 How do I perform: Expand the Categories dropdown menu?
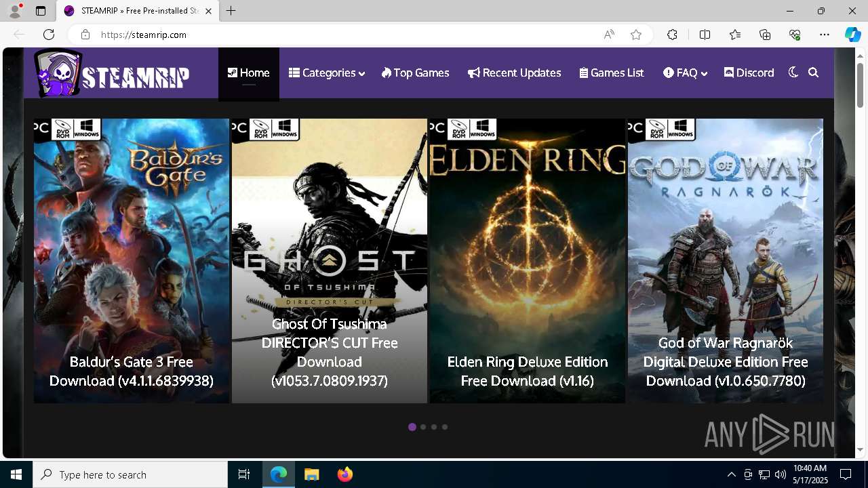[x=327, y=73]
